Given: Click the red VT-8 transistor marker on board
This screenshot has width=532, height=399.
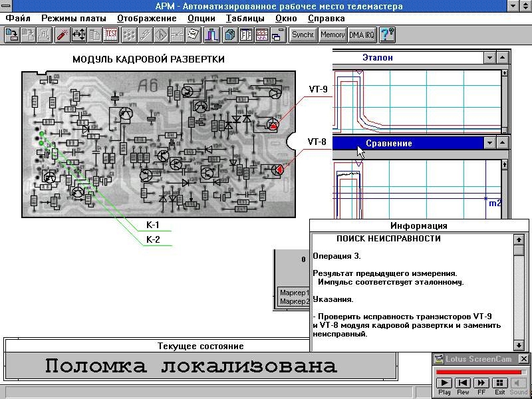Looking at the screenshot, I should (x=279, y=170).
